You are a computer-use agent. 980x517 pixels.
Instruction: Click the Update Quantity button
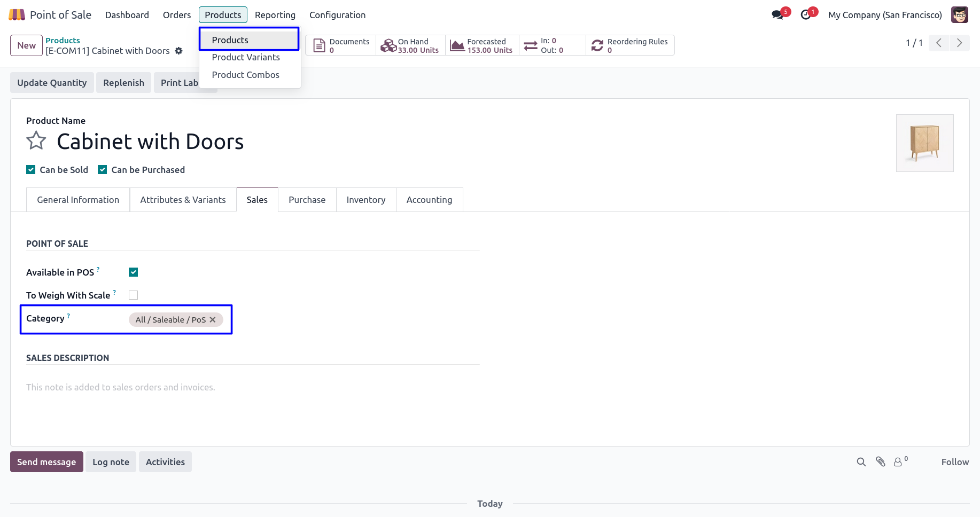52,83
